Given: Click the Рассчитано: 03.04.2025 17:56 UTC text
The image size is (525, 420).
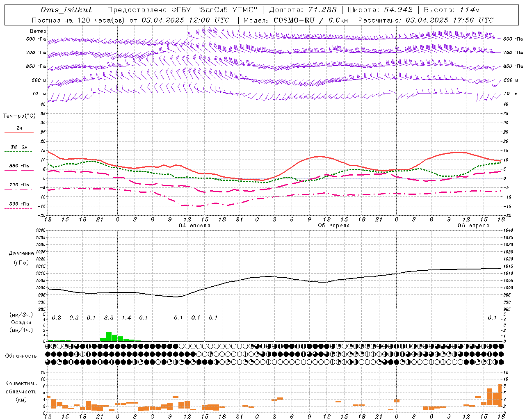Looking at the screenshot, I should point(426,20).
